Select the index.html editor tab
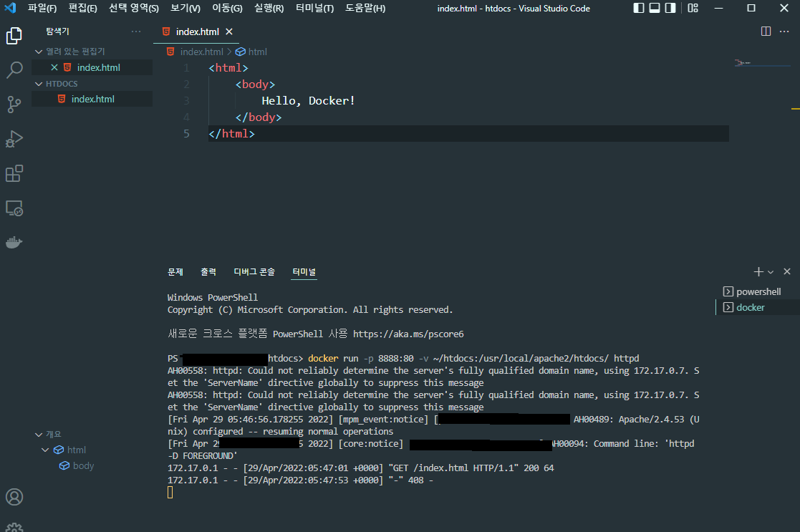This screenshot has width=800, height=532. pos(197,32)
